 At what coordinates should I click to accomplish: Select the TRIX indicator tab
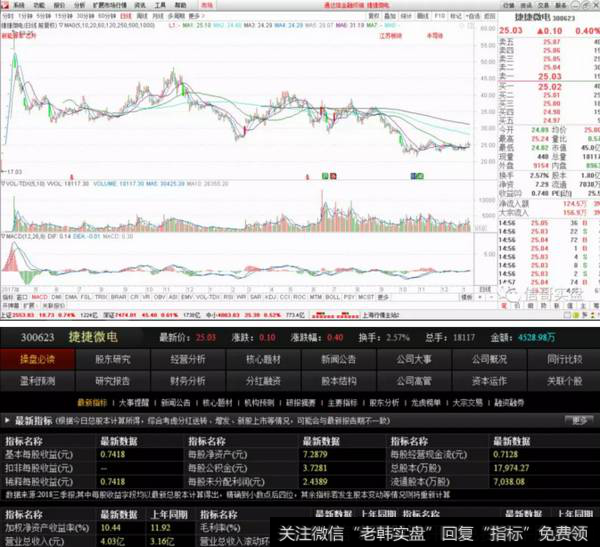pyautogui.click(x=101, y=297)
